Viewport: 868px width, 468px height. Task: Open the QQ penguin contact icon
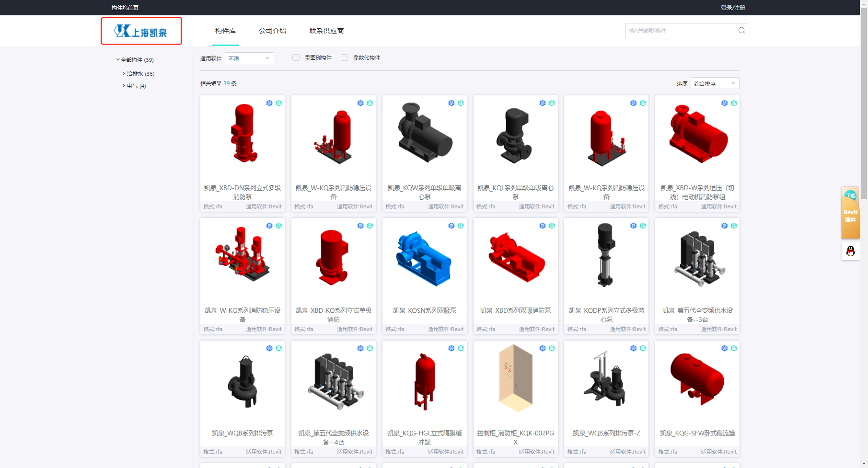[850, 251]
